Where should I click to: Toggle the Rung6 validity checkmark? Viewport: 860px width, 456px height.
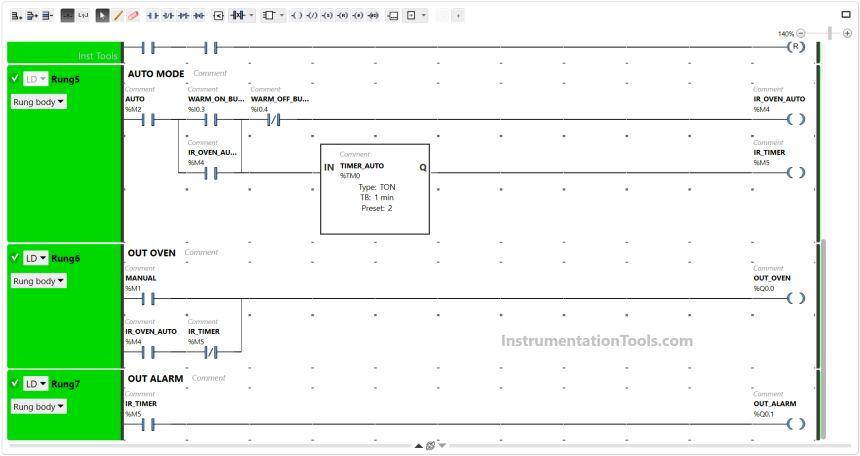[15, 257]
